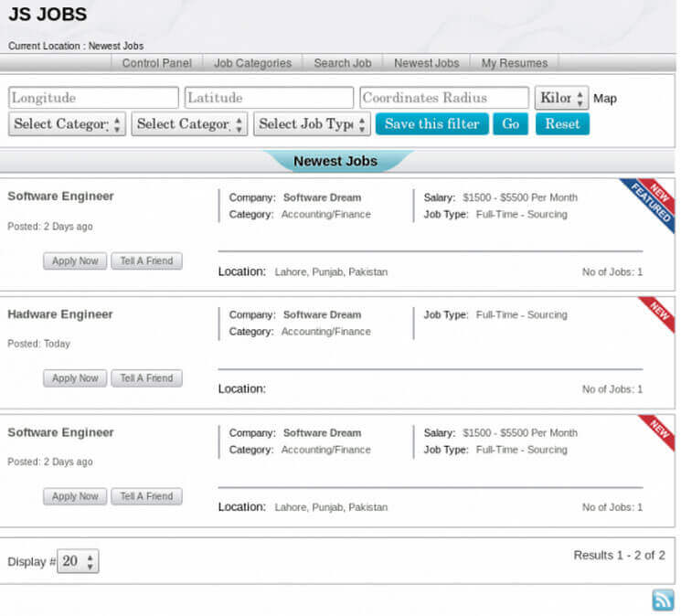
Task: Click into the Coordinates Radius field
Action: click(x=444, y=98)
